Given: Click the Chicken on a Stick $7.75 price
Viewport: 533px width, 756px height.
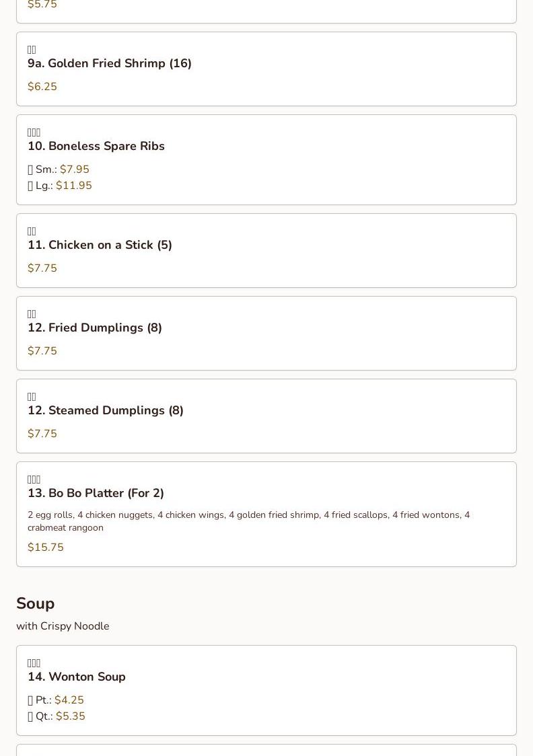Looking at the screenshot, I should 42,268.
